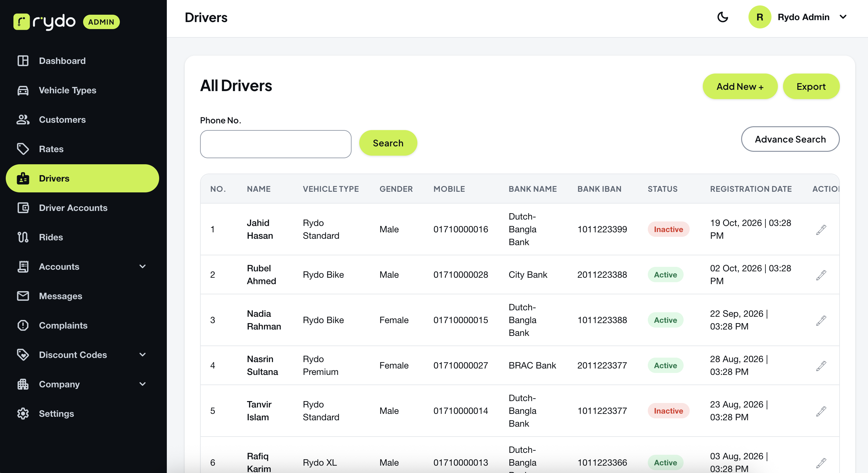Click the Vehicle Types car icon
Screen dimensions: 868x473
[23, 90]
